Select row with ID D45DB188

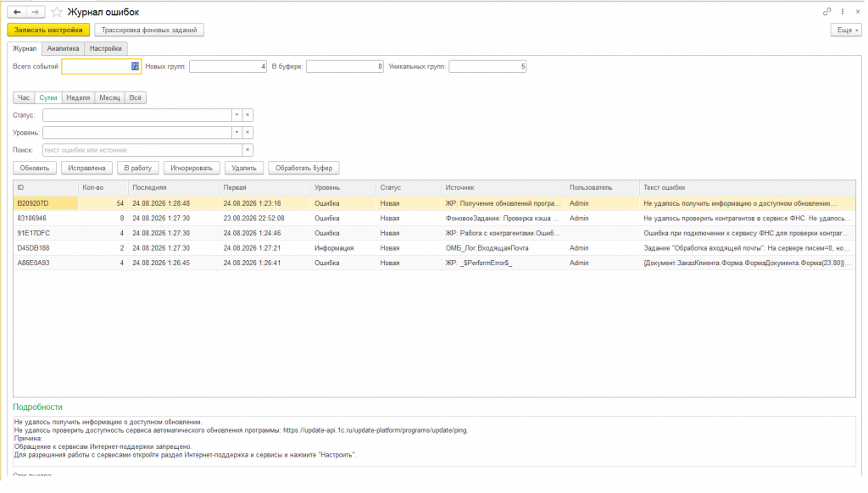coord(434,248)
